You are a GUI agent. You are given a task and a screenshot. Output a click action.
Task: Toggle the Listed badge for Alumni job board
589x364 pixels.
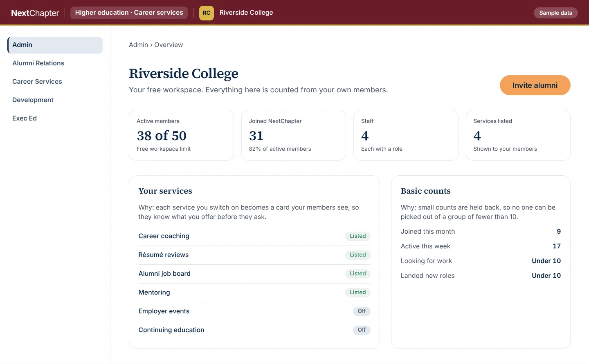tap(358, 274)
